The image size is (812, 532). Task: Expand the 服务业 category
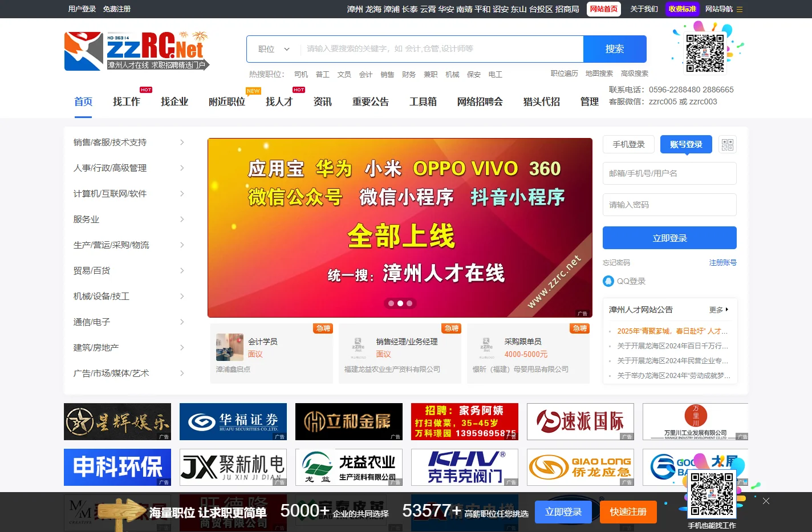[129, 219]
